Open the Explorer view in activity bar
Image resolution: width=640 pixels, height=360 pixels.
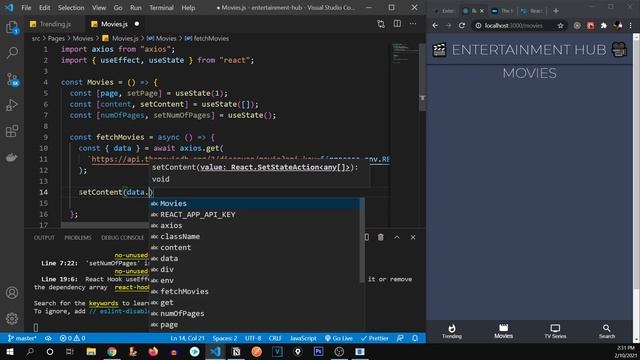tap(12, 28)
